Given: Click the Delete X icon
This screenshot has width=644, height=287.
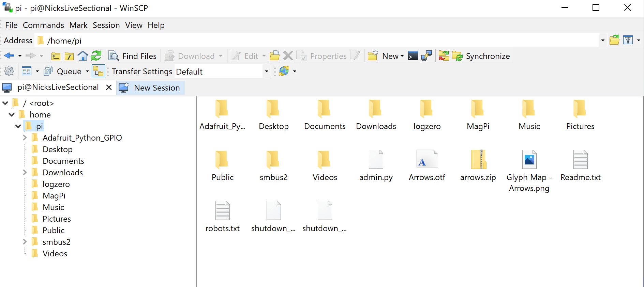Looking at the screenshot, I should (288, 56).
